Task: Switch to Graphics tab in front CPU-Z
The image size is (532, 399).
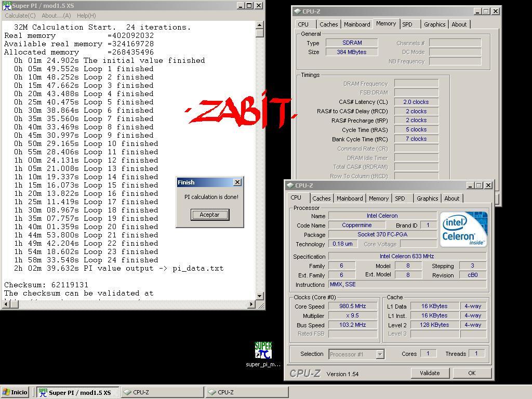Action: tap(428, 198)
